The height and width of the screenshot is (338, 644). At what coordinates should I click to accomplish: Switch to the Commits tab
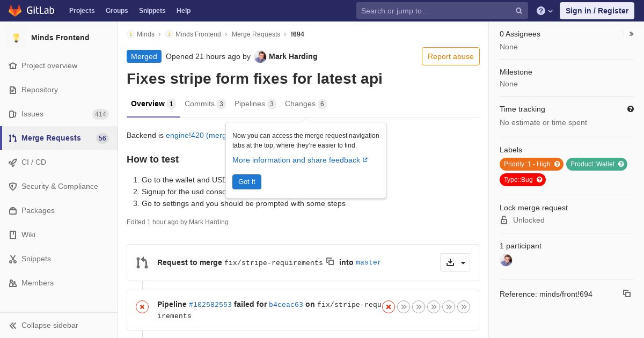205,104
